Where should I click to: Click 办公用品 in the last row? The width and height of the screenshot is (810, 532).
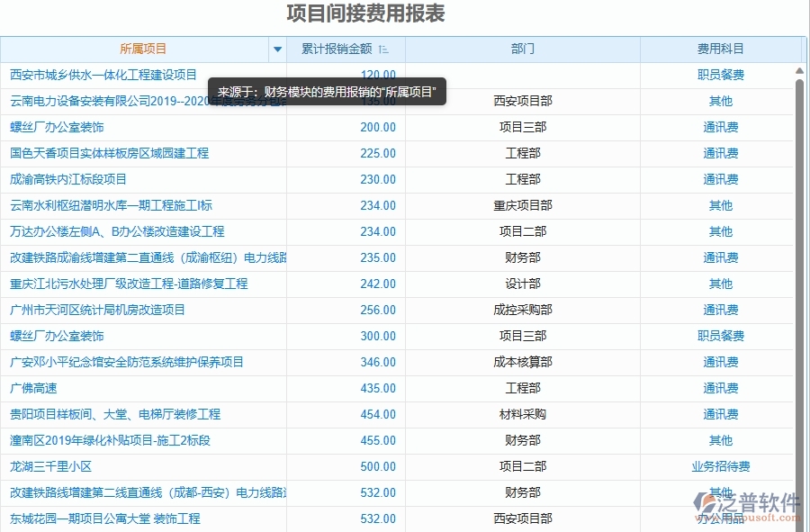point(720,518)
